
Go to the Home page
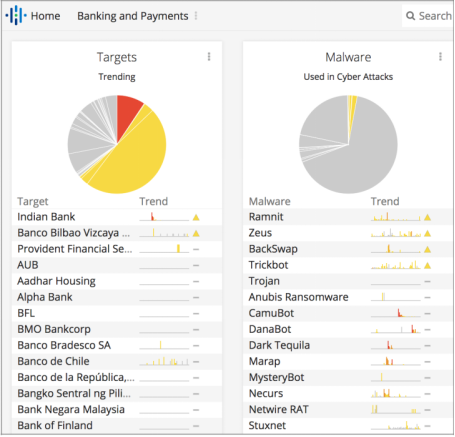point(45,16)
